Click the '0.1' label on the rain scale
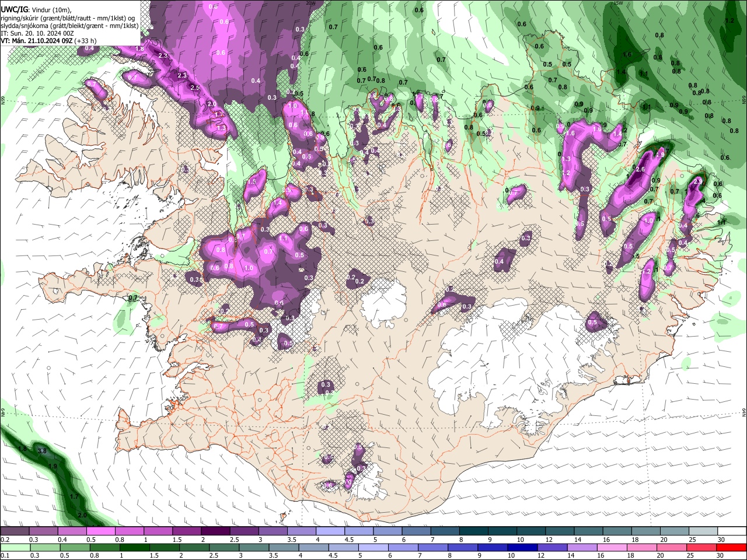Viewport: 747px width, 560px height. [x=5, y=555]
